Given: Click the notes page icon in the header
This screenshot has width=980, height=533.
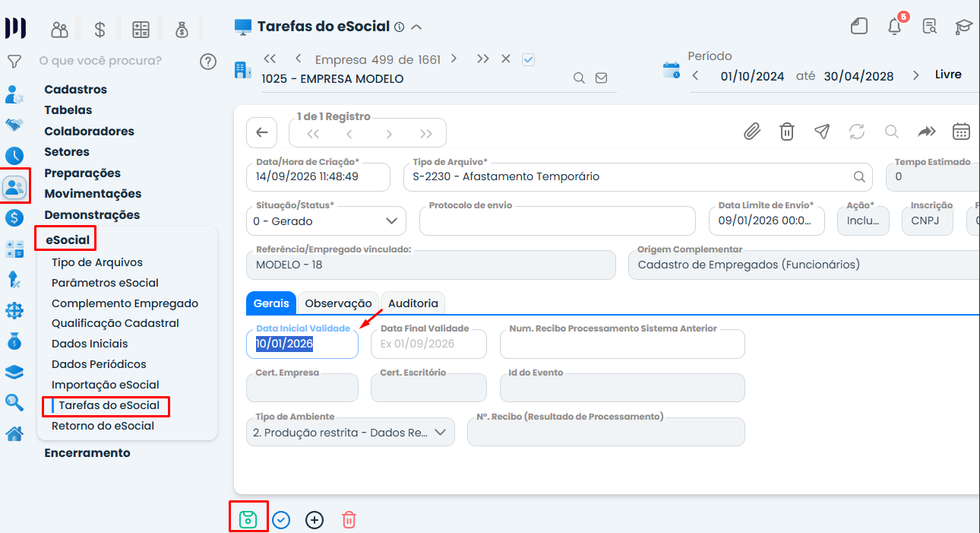Looking at the screenshot, I should click(x=859, y=27).
